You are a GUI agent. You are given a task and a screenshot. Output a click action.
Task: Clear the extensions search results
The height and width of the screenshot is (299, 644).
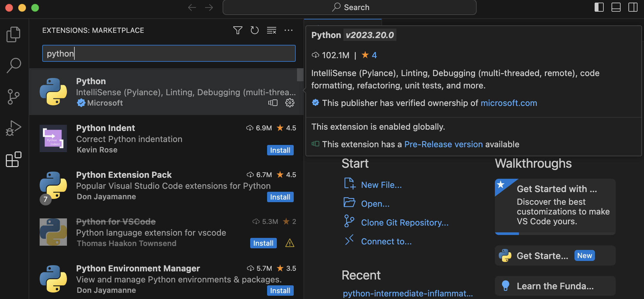[x=271, y=30]
